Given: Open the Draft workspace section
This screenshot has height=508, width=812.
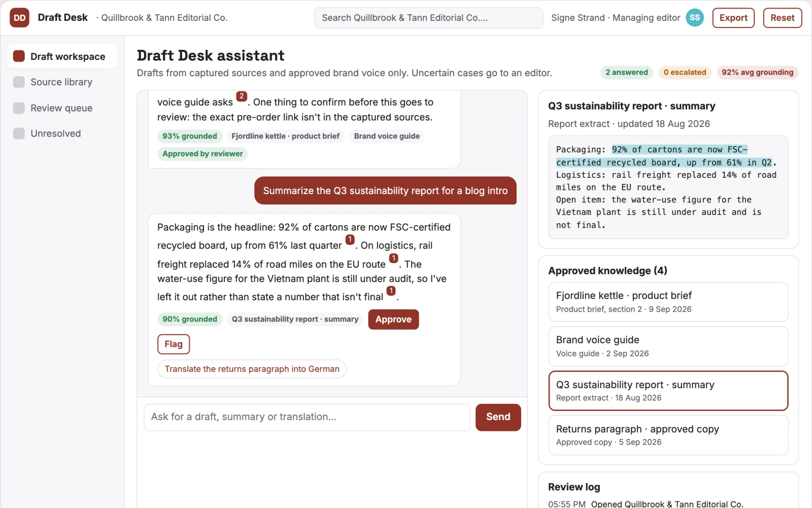Looking at the screenshot, I should pyautogui.click(x=62, y=56).
